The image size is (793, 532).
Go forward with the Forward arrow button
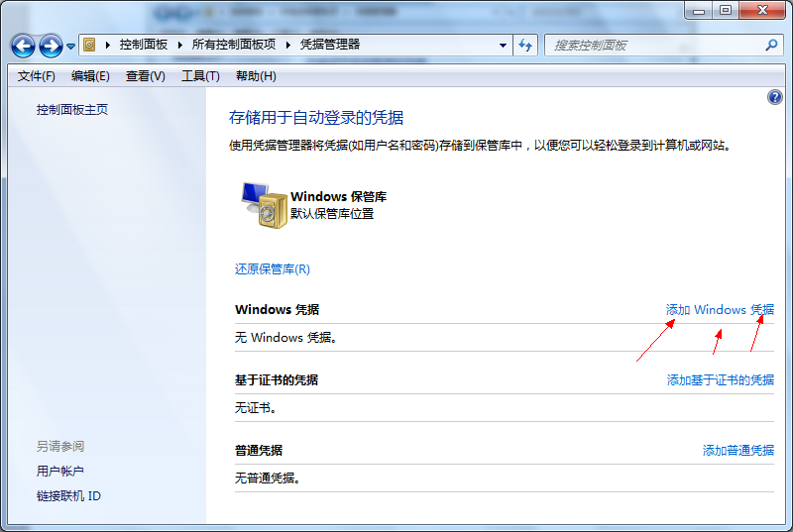point(52,46)
